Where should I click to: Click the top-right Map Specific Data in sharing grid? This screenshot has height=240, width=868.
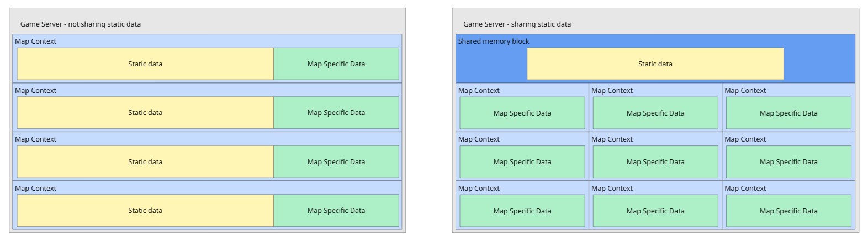[788, 113]
